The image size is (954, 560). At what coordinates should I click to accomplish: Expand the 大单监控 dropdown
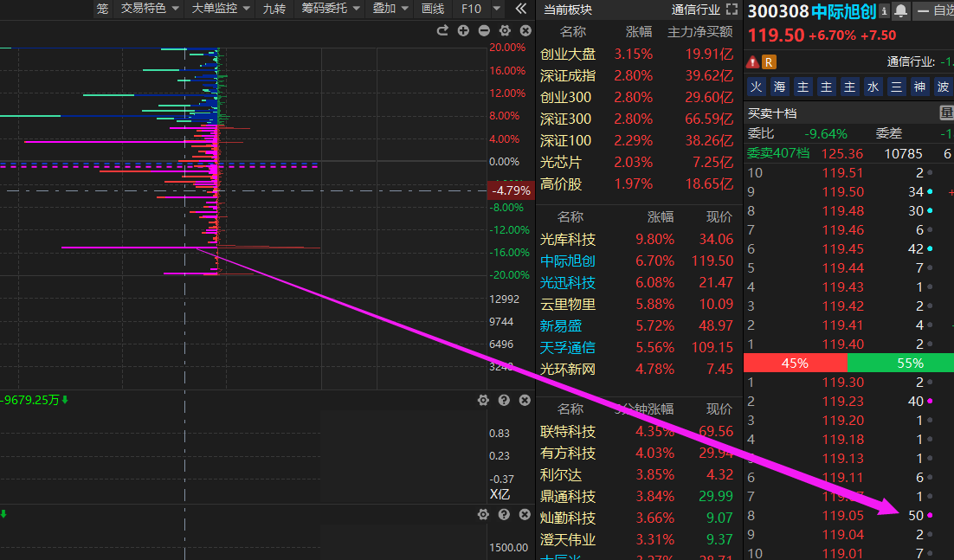coord(220,9)
